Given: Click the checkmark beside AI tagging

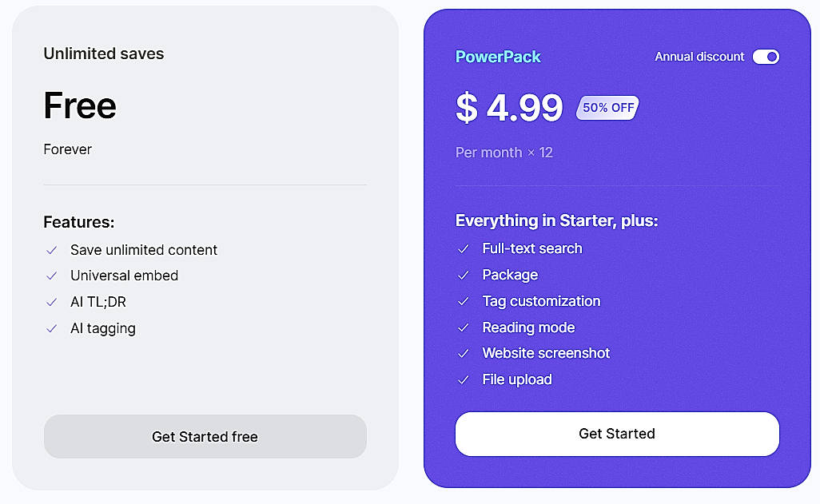Looking at the screenshot, I should 52,328.
